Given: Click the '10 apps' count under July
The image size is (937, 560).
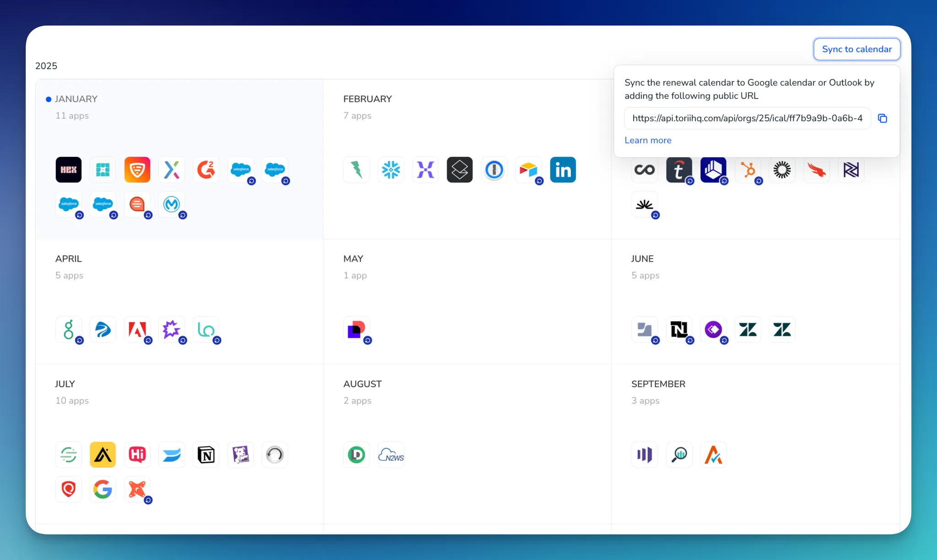Looking at the screenshot, I should coord(72,400).
